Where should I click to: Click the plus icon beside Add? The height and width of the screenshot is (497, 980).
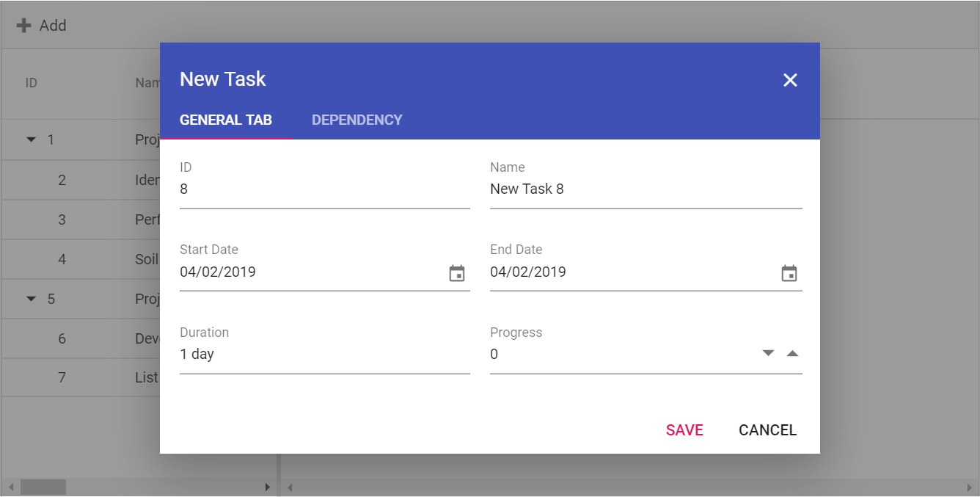click(24, 26)
